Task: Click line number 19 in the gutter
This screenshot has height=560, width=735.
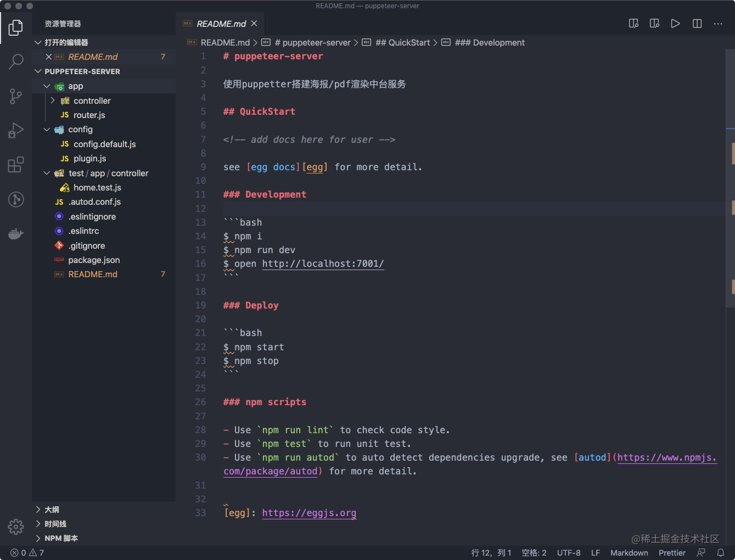Action: pos(200,305)
